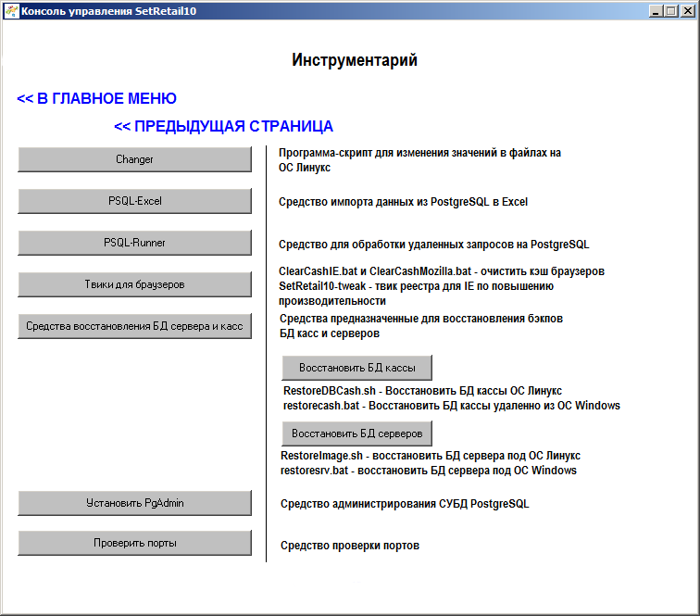The width and height of the screenshot is (700, 616).
Task: Click 'Программа-скрипт для изменения значений' description
Action: point(419,160)
